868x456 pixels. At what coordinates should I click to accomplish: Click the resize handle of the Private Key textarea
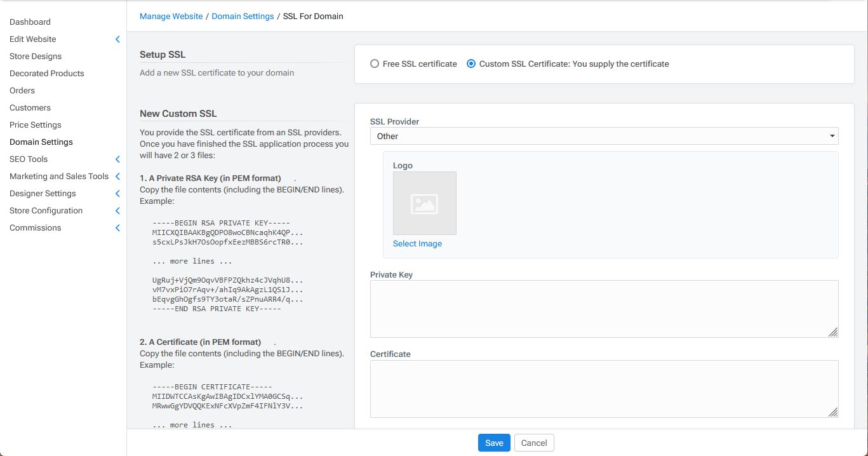(x=833, y=331)
